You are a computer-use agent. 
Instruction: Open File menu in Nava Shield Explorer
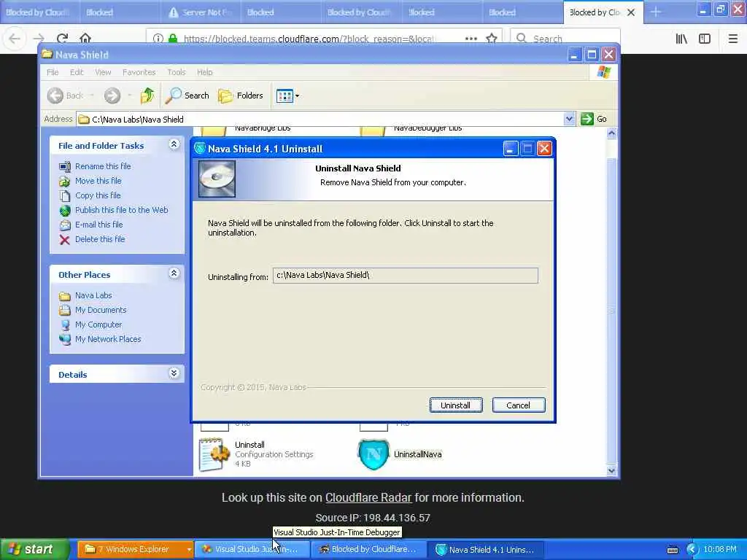coord(53,72)
